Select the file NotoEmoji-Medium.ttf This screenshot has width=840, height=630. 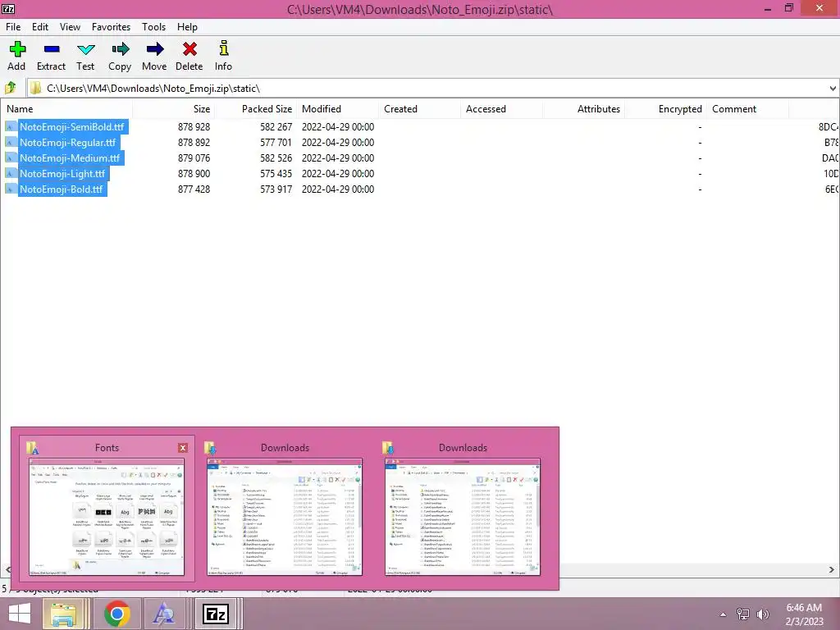click(x=70, y=158)
